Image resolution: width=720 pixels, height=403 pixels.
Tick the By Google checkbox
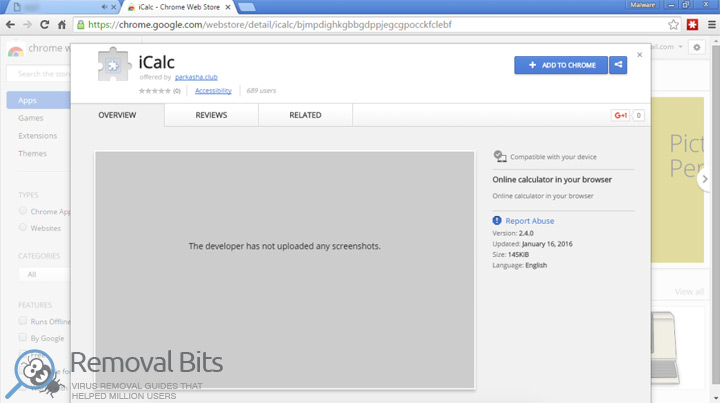coord(22,337)
